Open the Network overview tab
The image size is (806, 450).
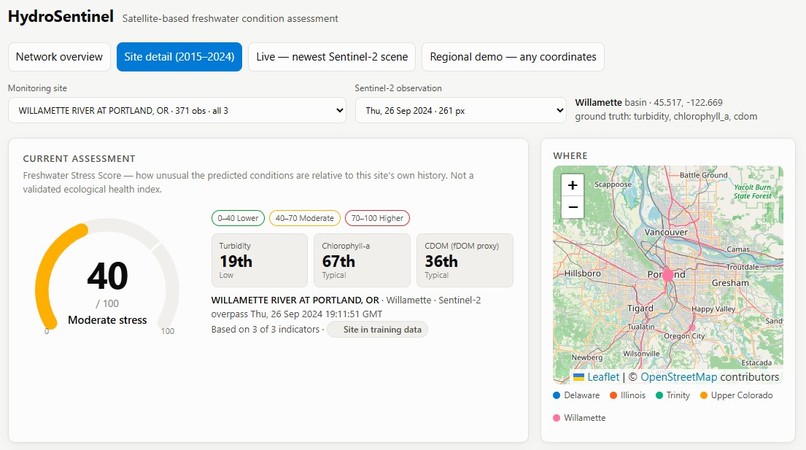[x=59, y=57]
